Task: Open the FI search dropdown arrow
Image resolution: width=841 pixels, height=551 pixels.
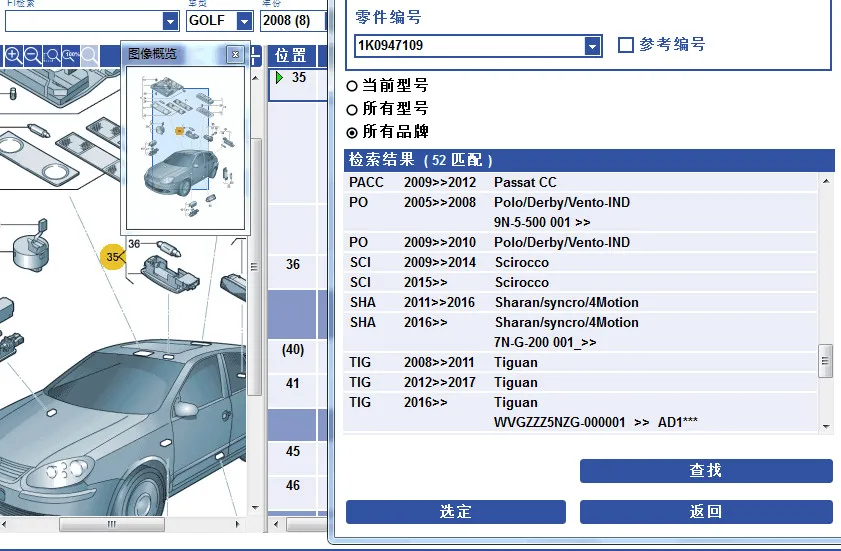Action: tap(170, 21)
